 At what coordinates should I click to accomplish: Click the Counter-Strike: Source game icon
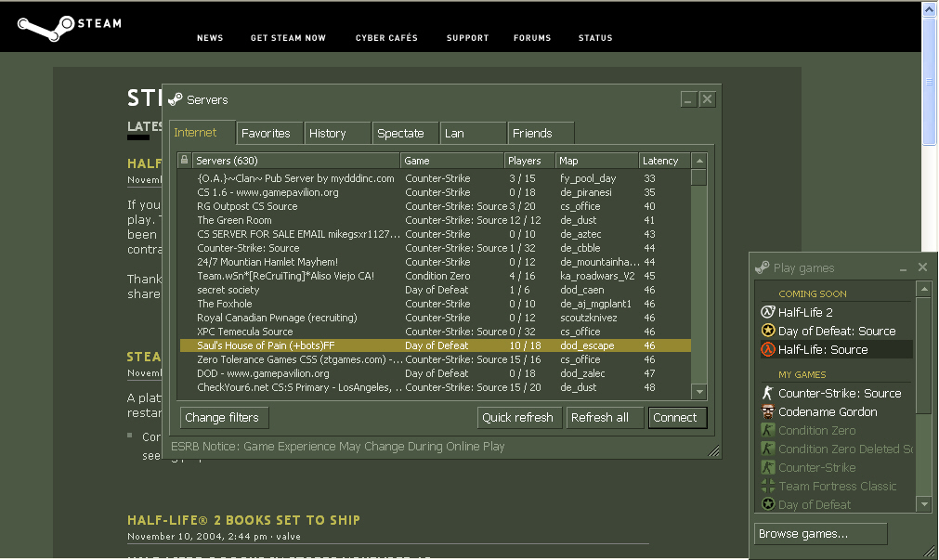(767, 394)
